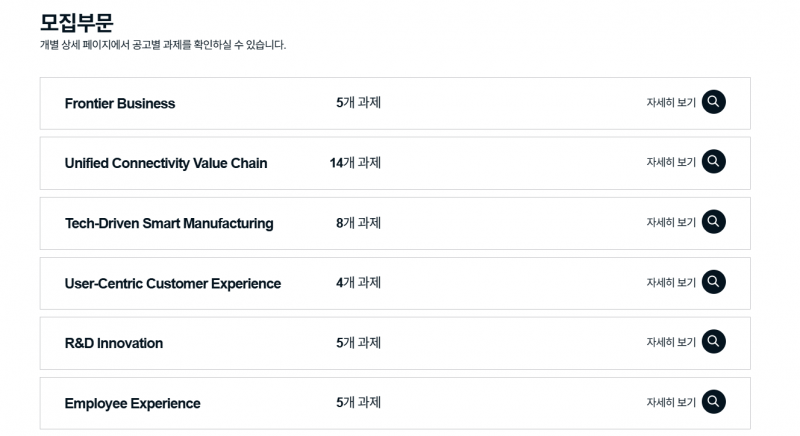This screenshot has width=800, height=436.
Task: Select the Unified Connectivity Value Chain title
Action: (166, 163)
